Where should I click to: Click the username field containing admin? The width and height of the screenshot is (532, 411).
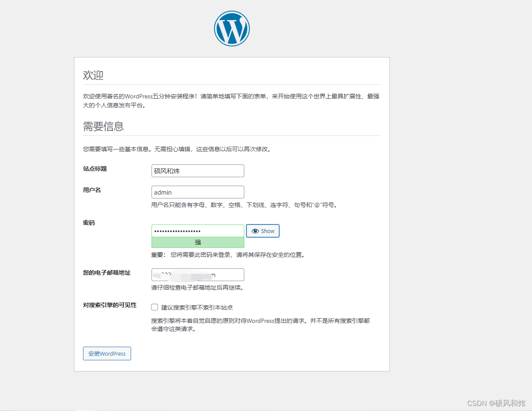click(198, 192)
